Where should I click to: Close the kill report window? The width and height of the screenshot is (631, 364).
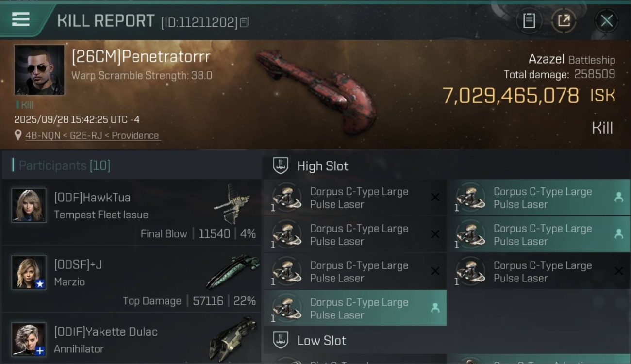(x=607, y=21)
